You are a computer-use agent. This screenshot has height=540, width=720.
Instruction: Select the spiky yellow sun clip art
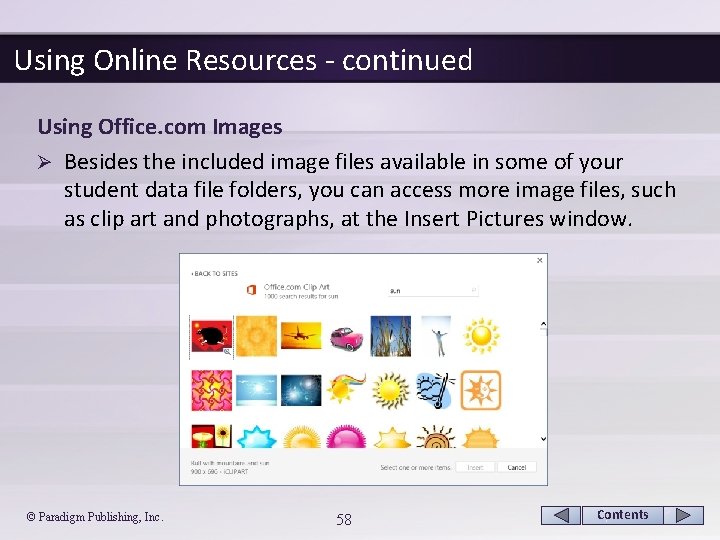390,391
